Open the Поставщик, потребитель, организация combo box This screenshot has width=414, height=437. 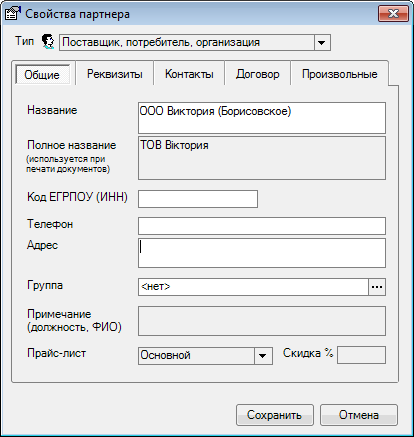coord(195,43)
